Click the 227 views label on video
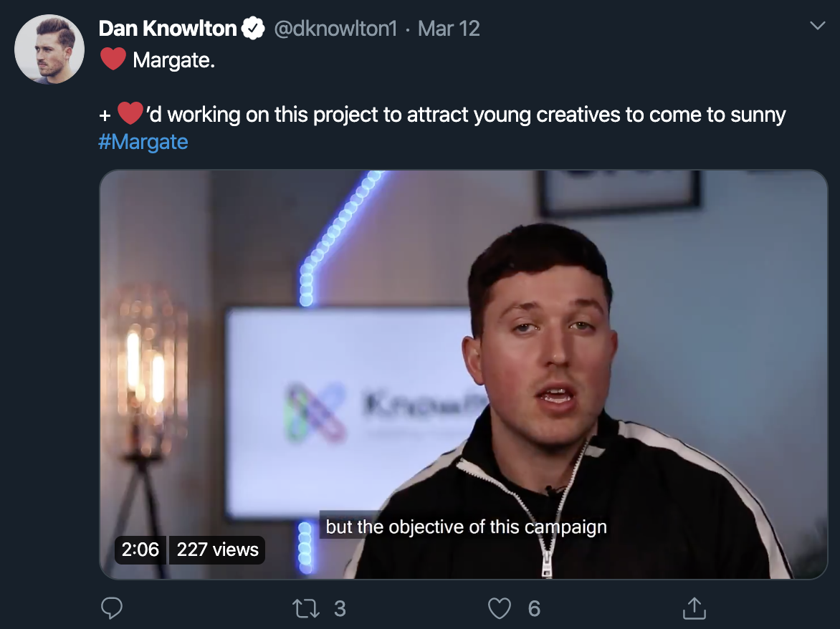Screen dimensions: 840x629 click(x=217, y=549)
